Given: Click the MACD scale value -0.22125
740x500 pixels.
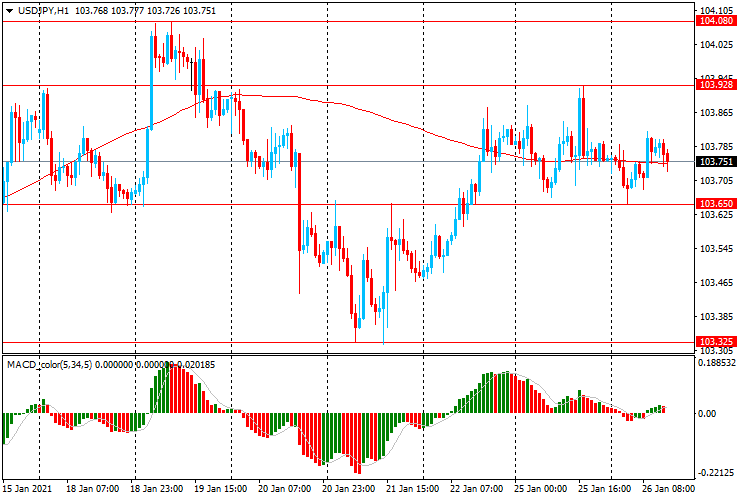Looking at the screenshot, I should click(x=717, y=473).
